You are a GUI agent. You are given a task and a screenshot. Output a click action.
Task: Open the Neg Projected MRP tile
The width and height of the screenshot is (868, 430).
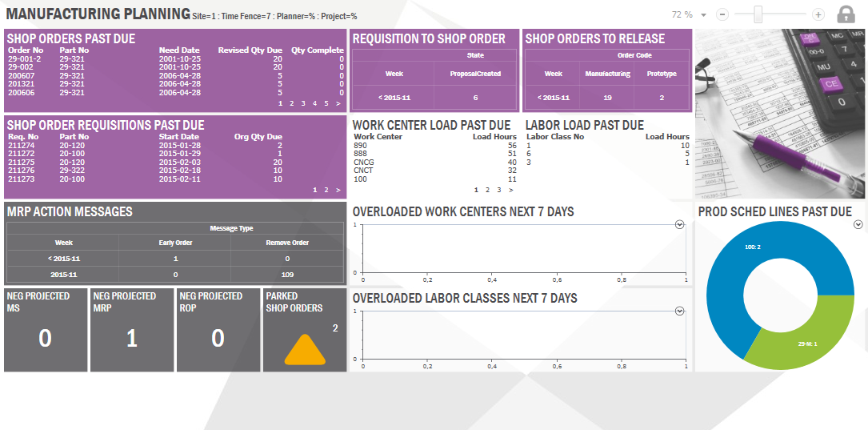coord(132,330)
